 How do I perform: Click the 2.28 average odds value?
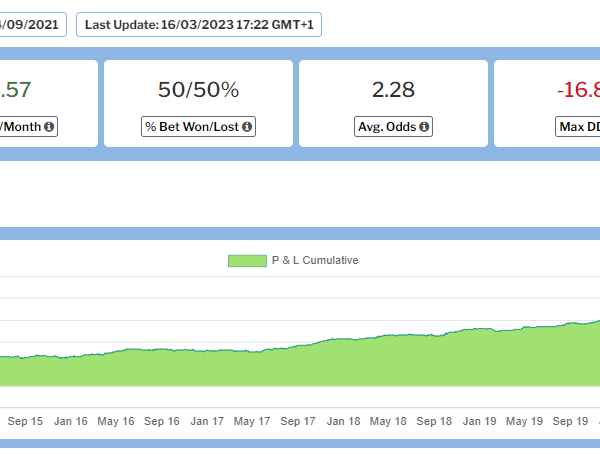point(393,90)
